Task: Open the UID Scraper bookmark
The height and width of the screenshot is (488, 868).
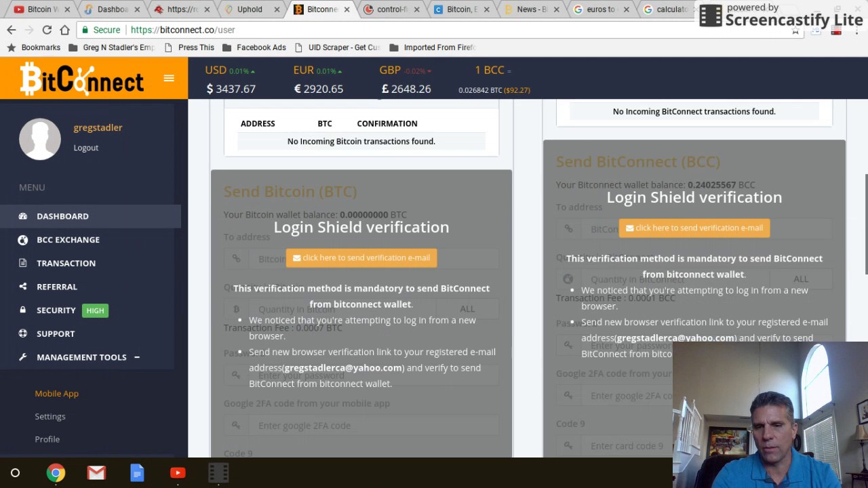Action: coord(338,47)
